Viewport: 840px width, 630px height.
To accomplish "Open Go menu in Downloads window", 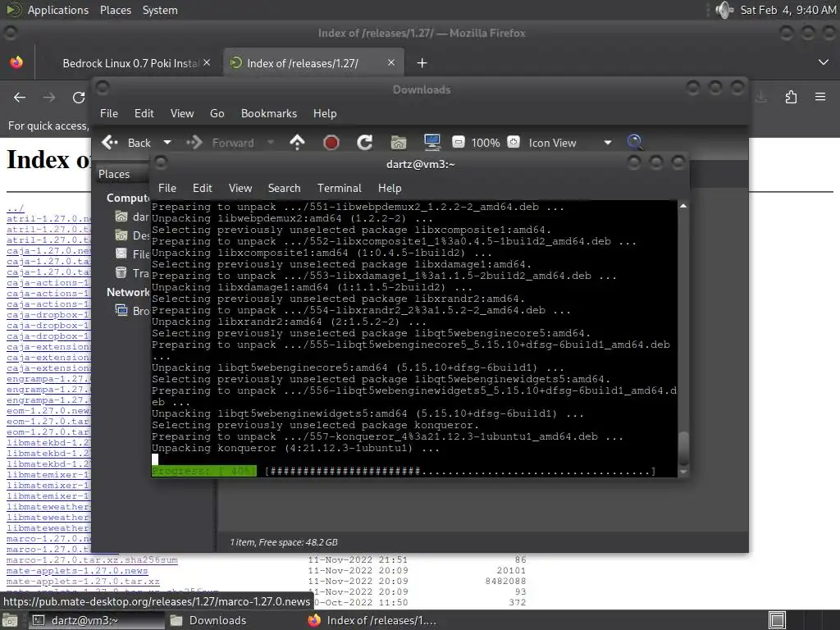I will (217, 113).
